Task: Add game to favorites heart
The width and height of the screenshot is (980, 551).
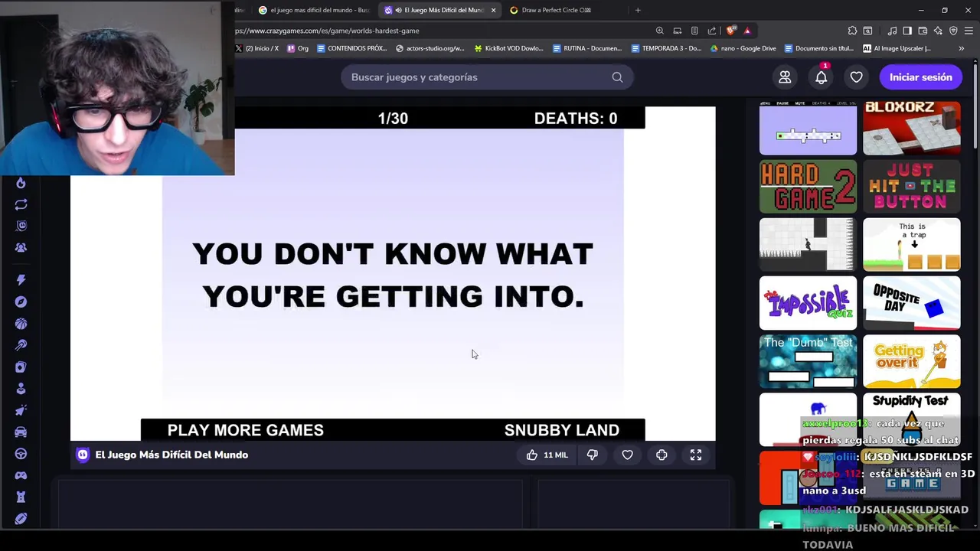Action: (627, 455)
